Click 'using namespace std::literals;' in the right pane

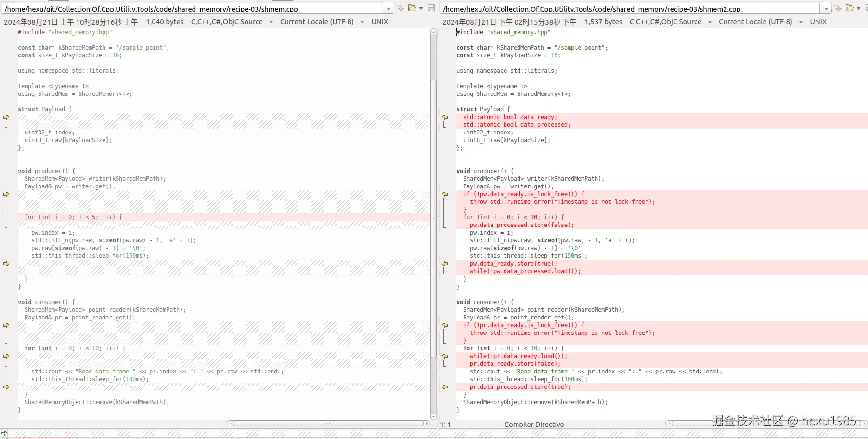506,71
